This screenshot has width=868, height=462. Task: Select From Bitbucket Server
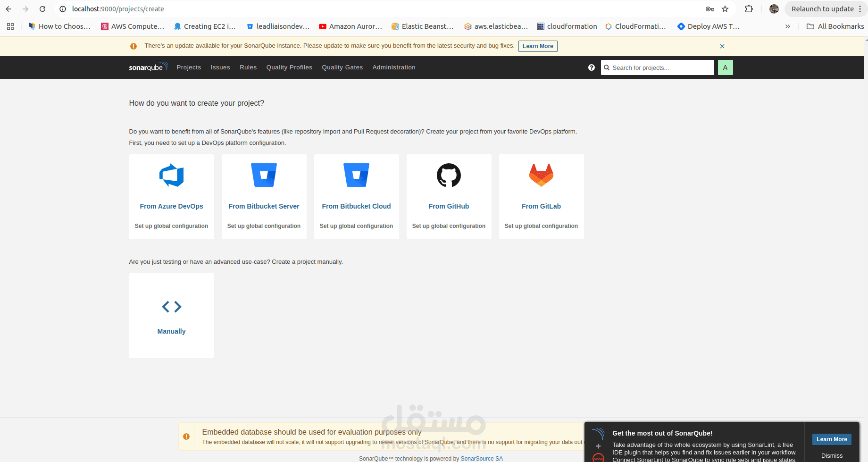(264, 206)
